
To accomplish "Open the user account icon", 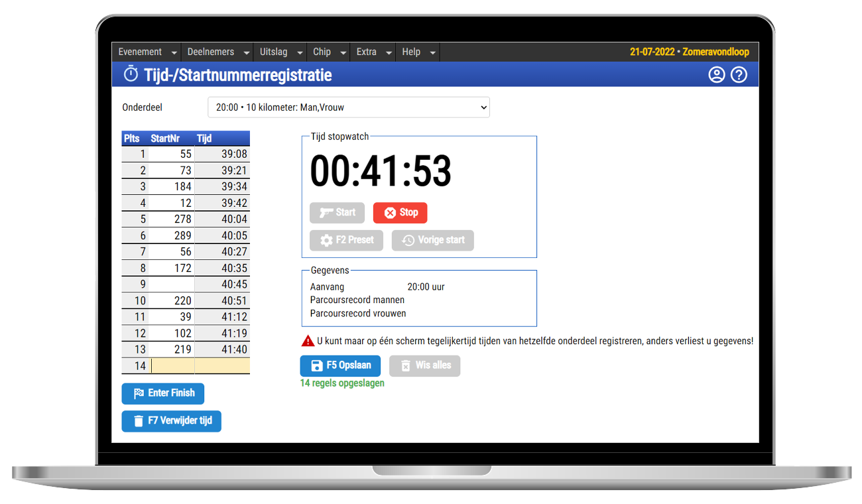I will [717, 75].
